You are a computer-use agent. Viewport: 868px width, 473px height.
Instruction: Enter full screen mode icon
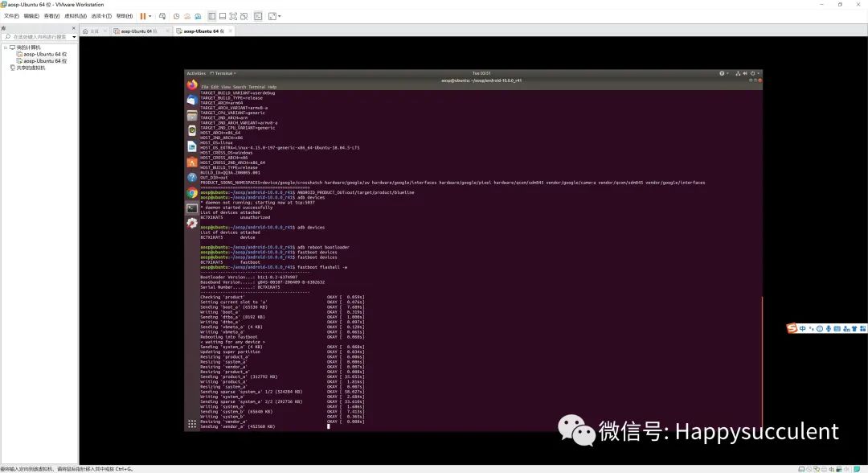pos(233,16)
